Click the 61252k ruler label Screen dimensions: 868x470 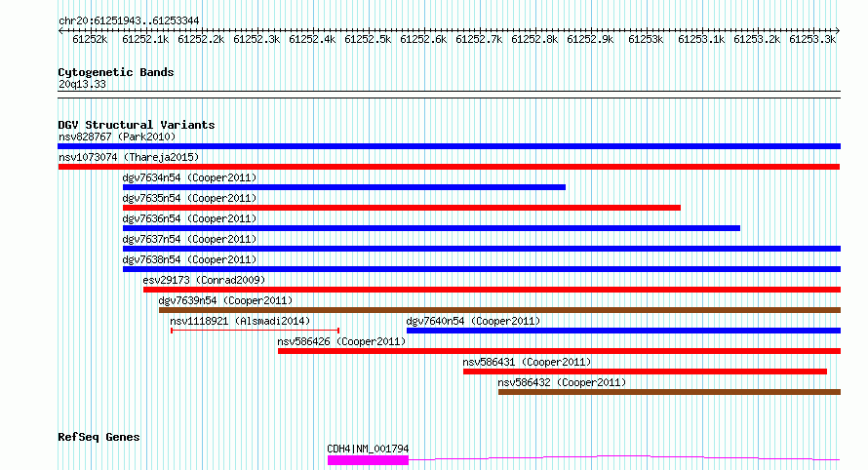90,39
